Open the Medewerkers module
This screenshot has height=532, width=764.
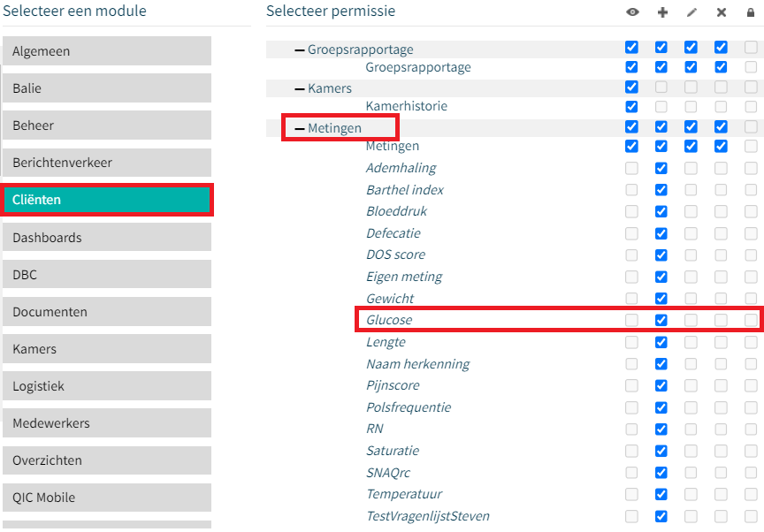(x=107, y=423)
